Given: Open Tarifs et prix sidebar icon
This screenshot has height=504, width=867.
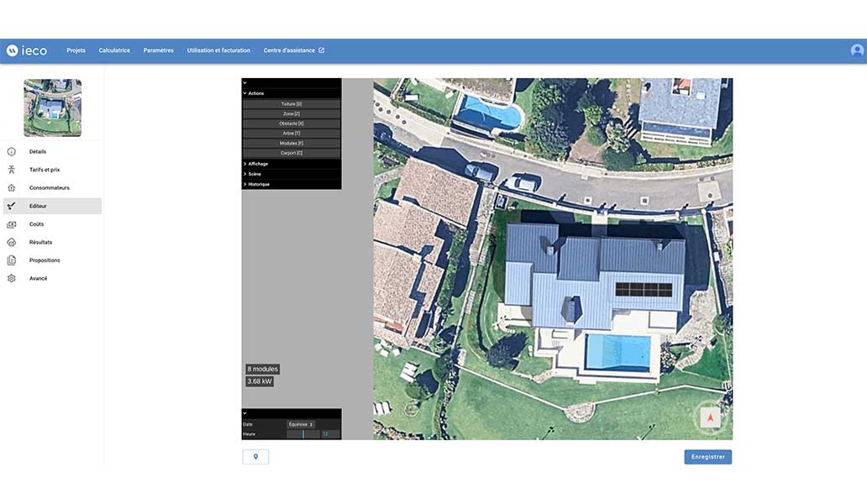Looking at the screenshot, I should pos(12,170).
